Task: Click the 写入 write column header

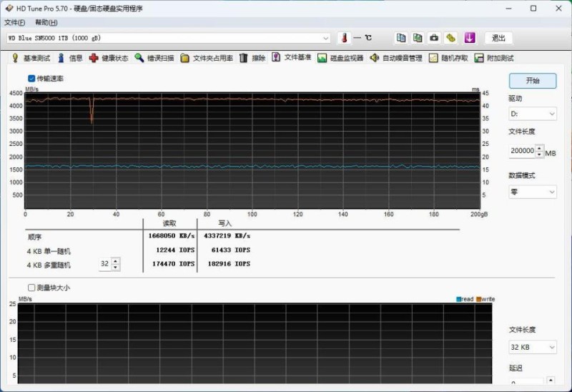Action: 225,223
